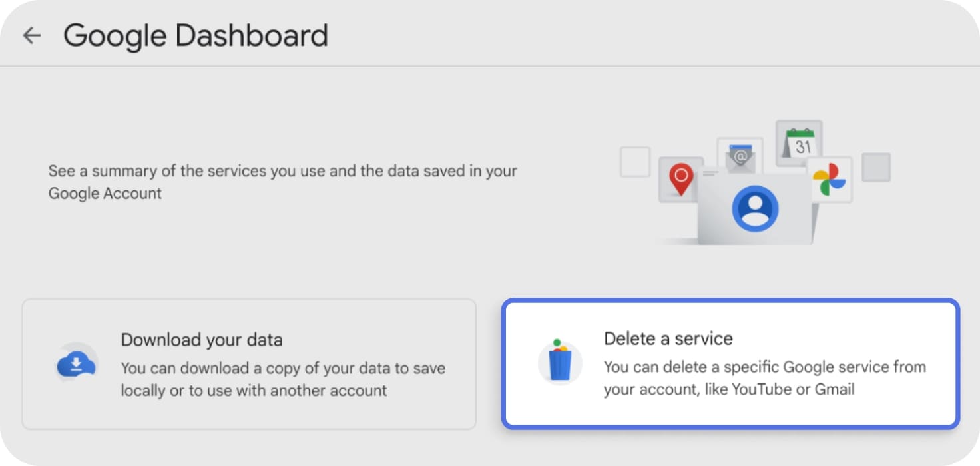The height and width of the screenshot is (466, 980).
Task: Click the summary description text about Google Account
Action: coord(282,182)
